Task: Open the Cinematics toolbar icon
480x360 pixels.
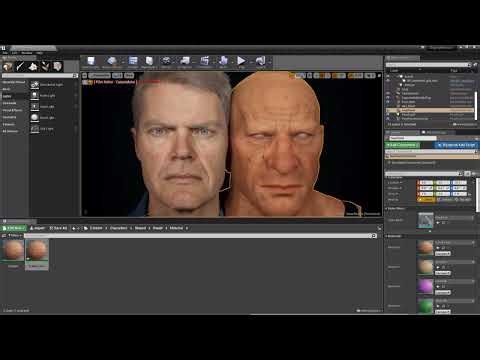Action: (204, 62)
